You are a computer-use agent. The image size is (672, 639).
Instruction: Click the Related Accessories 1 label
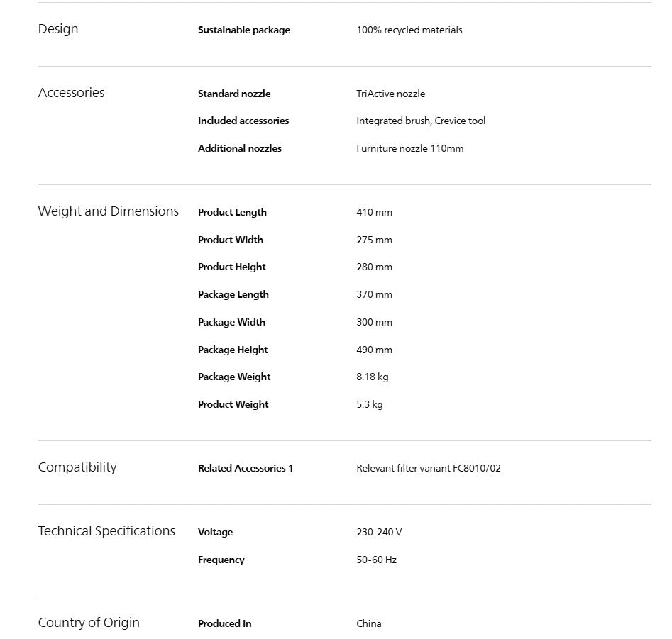tap(245, 468)
